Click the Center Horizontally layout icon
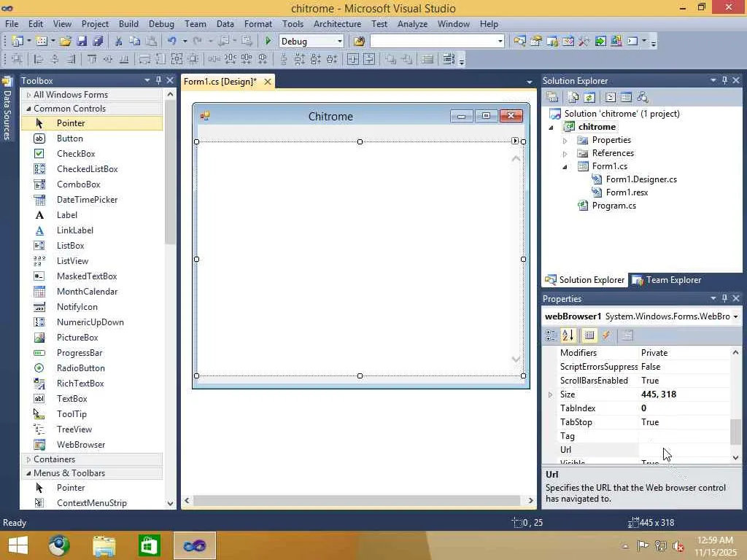The image size is (747, 560). (353, 59)
